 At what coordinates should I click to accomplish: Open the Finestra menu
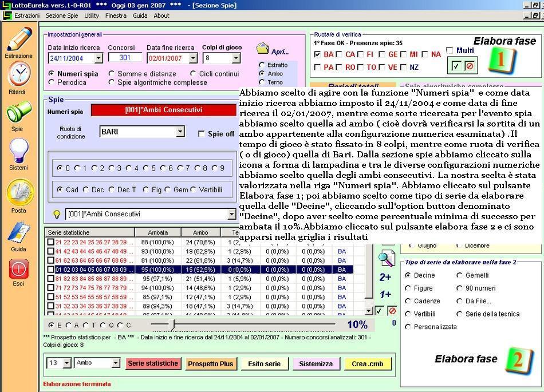(x=116, y=15)
